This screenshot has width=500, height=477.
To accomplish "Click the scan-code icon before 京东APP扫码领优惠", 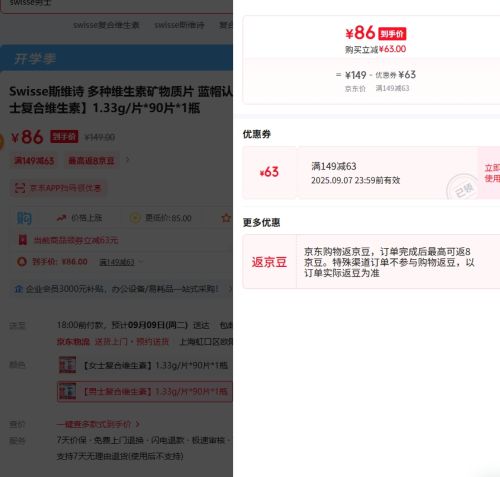I will click(x=20, y=188).
